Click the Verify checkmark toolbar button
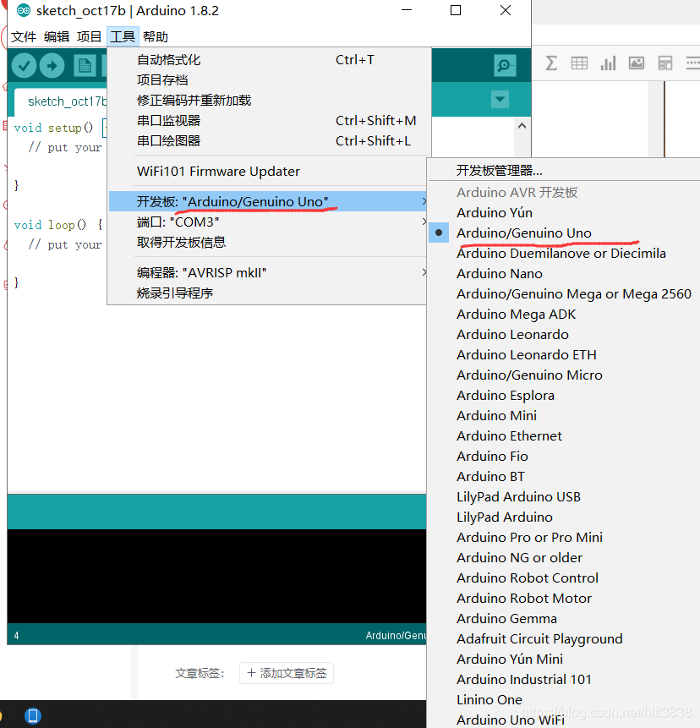 click(25, 65)
